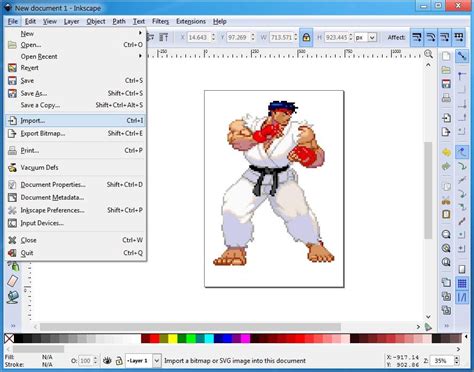The image size is (474, 372).
Task: Toggle the width-height lock button
Action: pos(306,37)
